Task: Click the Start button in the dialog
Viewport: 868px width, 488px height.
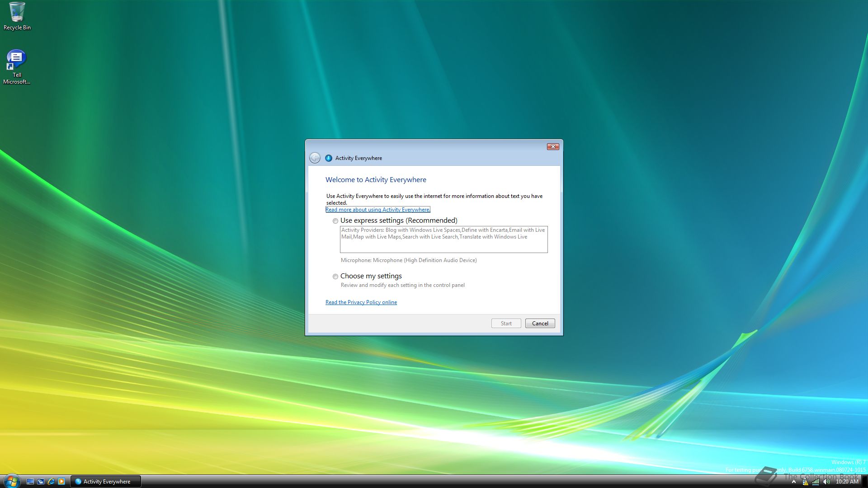Action: click(x=506, y=324)
